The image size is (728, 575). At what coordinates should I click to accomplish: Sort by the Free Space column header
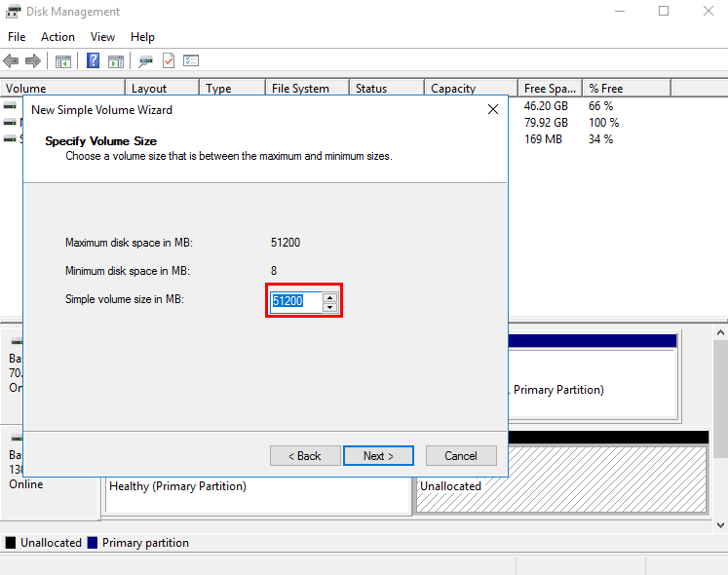tap(551, 89)
